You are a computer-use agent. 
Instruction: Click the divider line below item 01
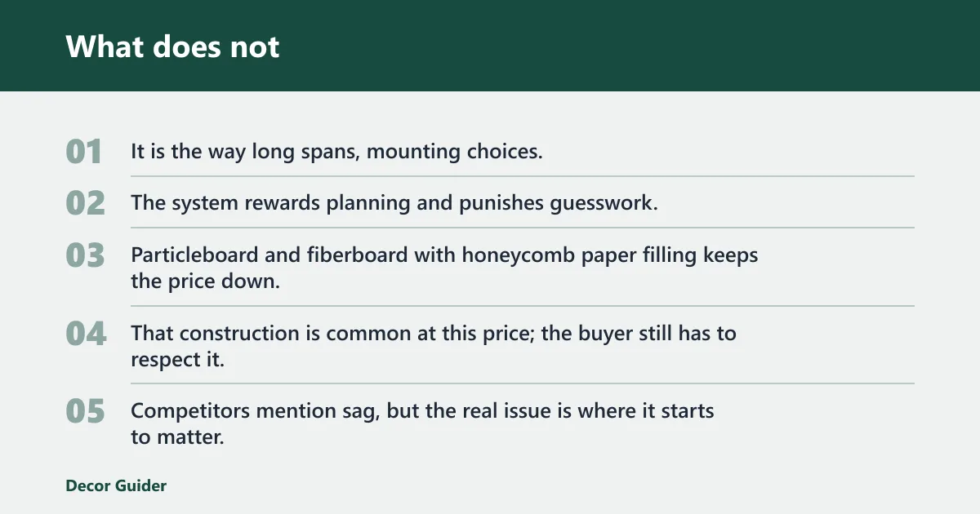click(523, 176)
